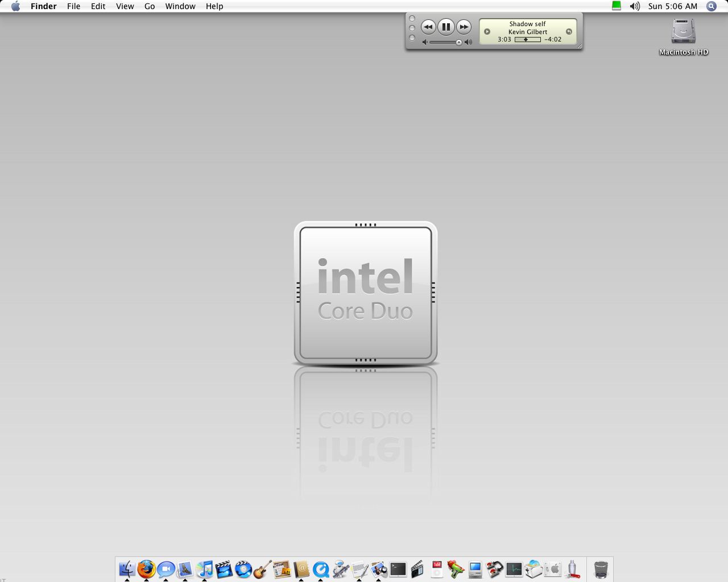Open the Trash in the Dock
This screenshot has width=728, height=582.
[x=601, y=568]
